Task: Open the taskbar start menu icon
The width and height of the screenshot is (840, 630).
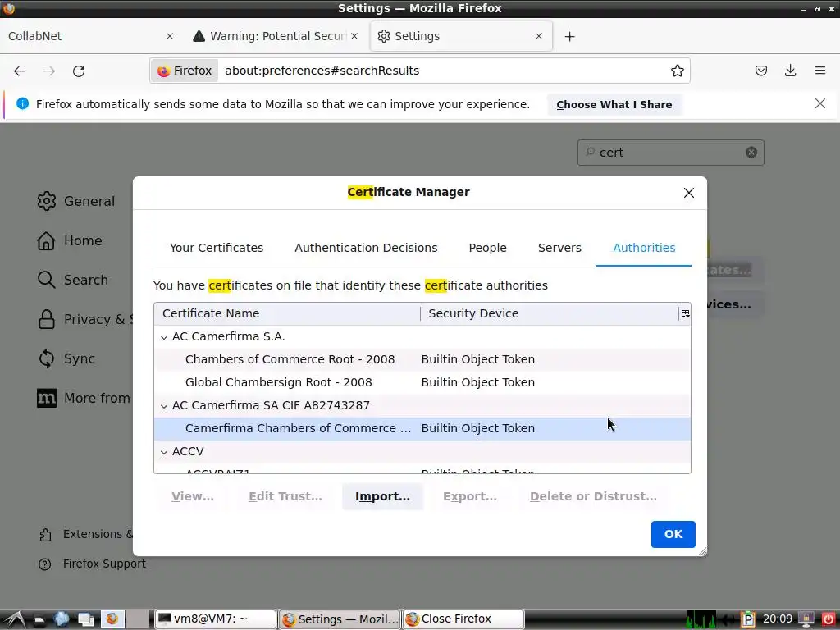Action: tap(15, 619)
